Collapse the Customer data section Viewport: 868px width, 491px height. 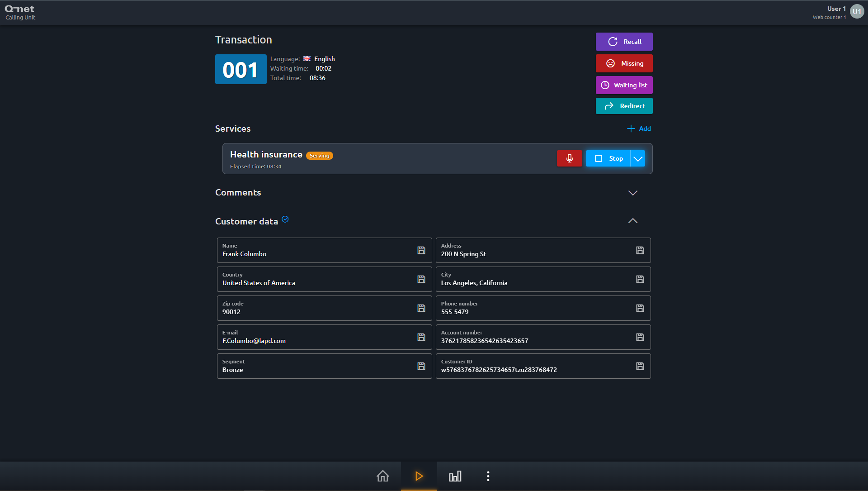pyautogui.click(x=633, y=221)
